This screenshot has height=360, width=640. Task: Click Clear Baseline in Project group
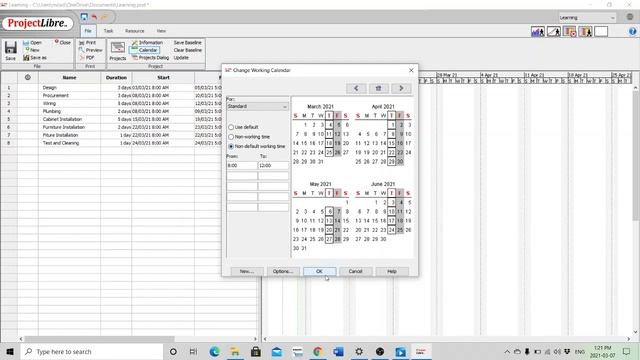pos(187,50)
